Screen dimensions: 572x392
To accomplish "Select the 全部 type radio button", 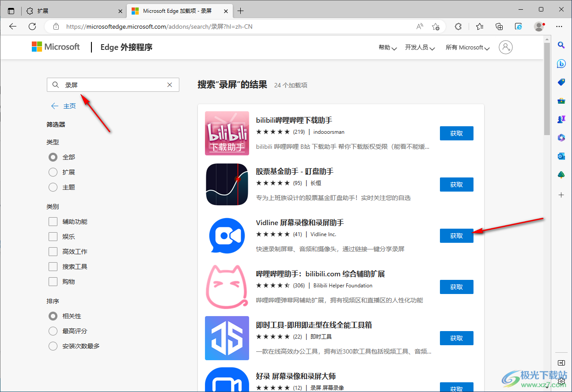I will point(53,157).
